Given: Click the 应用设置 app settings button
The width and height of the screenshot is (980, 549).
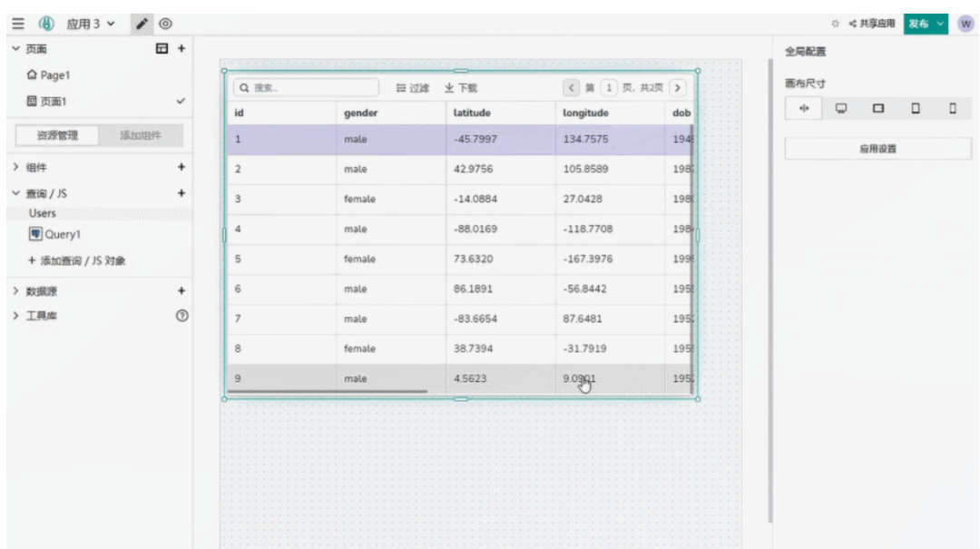Looking at the screenshot, I should point(878,149).
